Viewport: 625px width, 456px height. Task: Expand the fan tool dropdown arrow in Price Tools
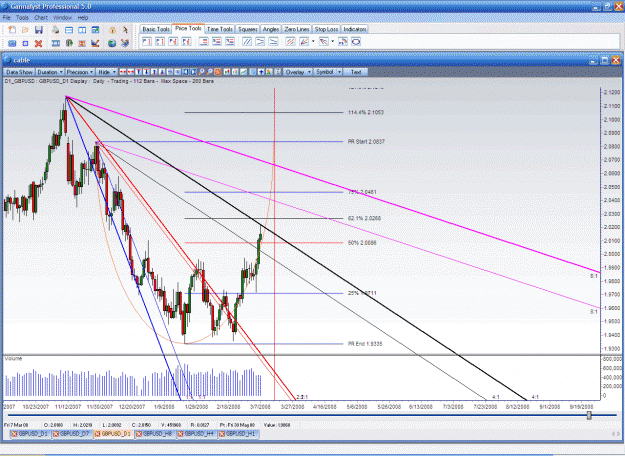point(313,41)
